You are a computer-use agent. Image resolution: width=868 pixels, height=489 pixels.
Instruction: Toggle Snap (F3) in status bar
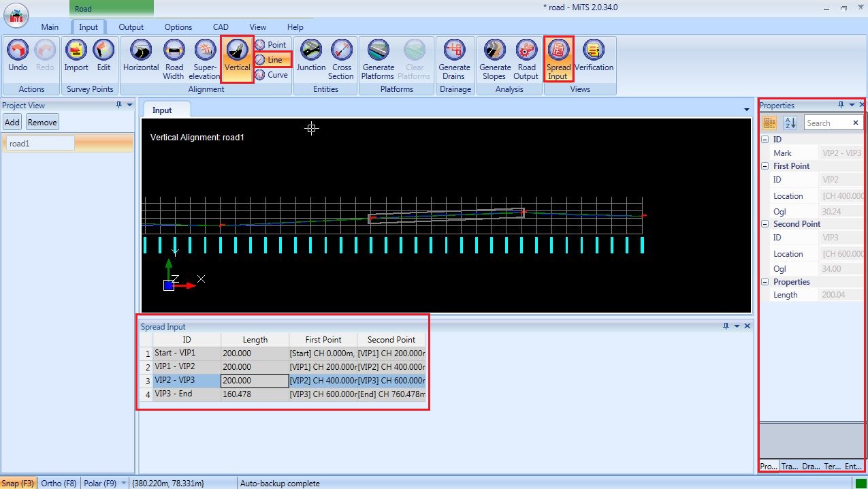[18, 484]
